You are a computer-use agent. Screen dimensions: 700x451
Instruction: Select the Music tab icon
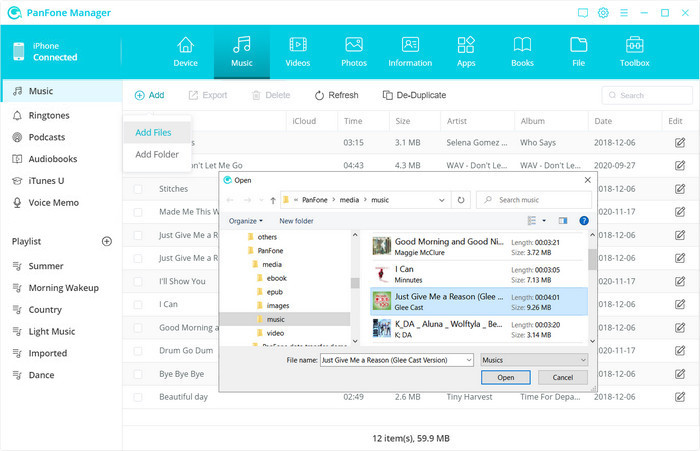click(242, 45)
